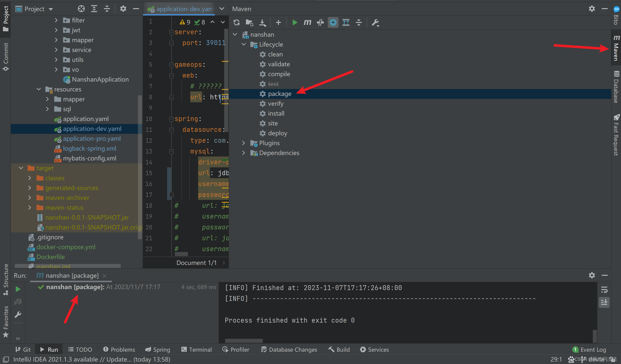
Task: Collapse all in Project panel
Action: pos(107,9)
